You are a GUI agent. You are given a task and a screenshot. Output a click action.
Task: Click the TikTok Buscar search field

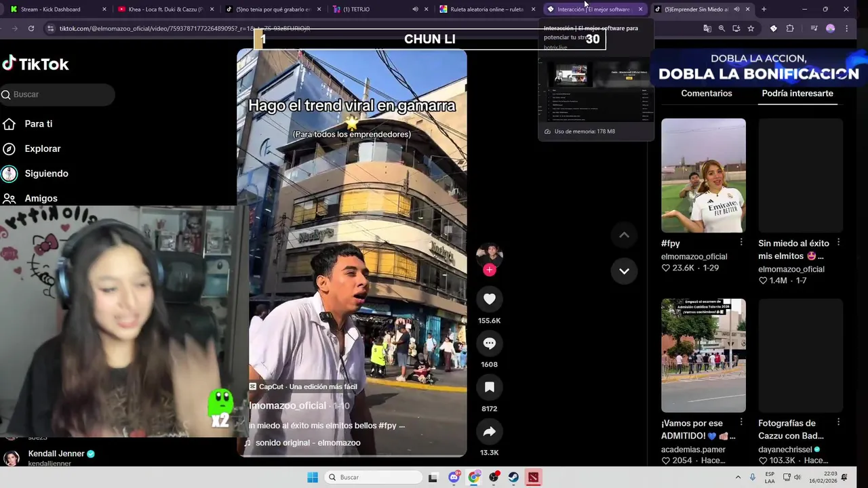point(58,94)
